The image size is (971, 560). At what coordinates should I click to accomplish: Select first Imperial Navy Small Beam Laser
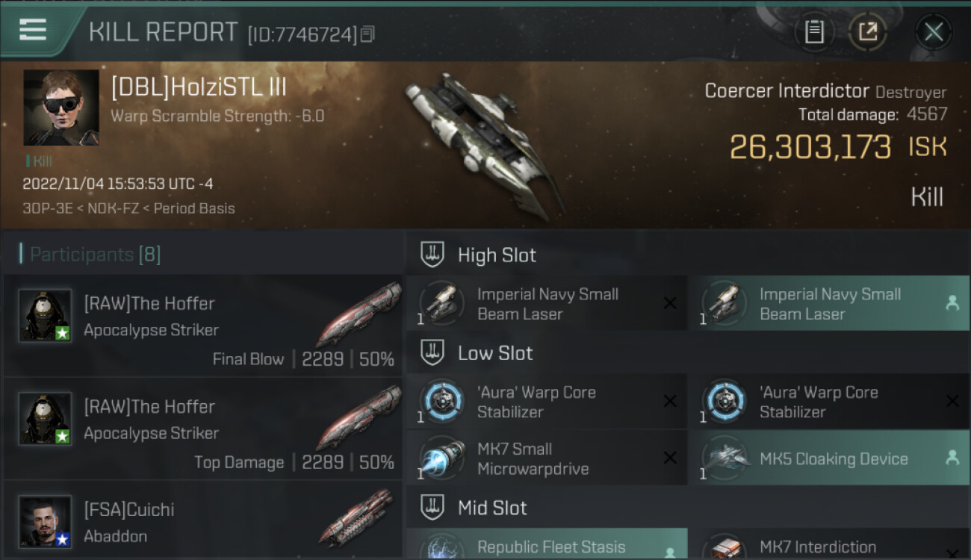546,303
